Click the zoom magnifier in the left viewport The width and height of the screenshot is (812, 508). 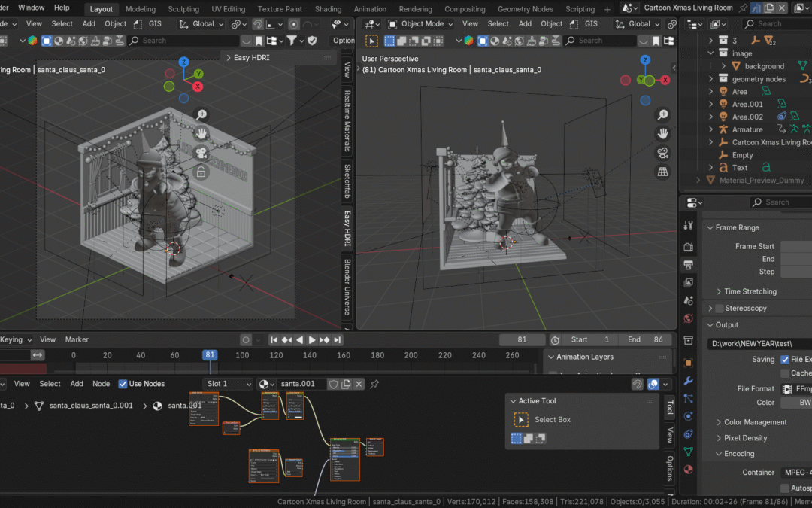click(201, 115)
